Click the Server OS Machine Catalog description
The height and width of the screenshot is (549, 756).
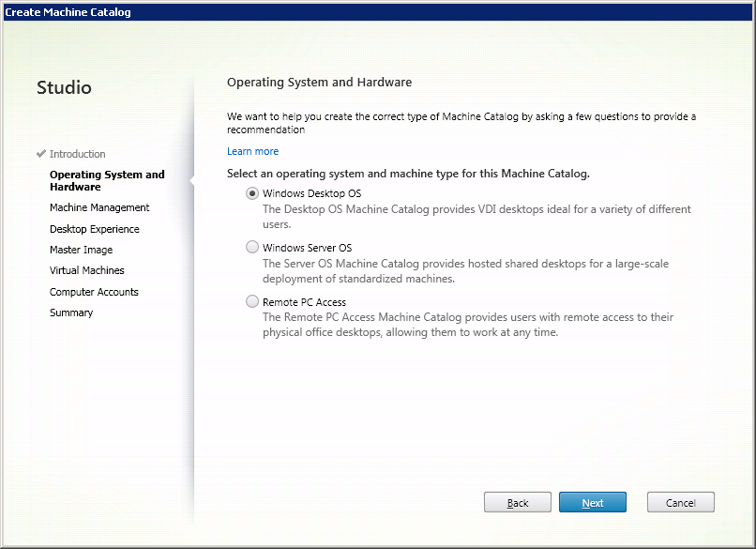465,271
